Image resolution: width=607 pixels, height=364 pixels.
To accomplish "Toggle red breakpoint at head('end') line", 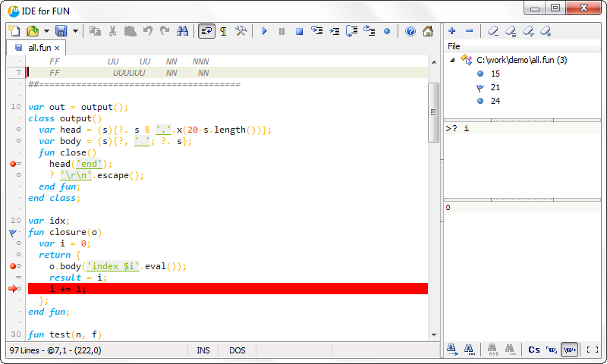I will tap(13, 164).
